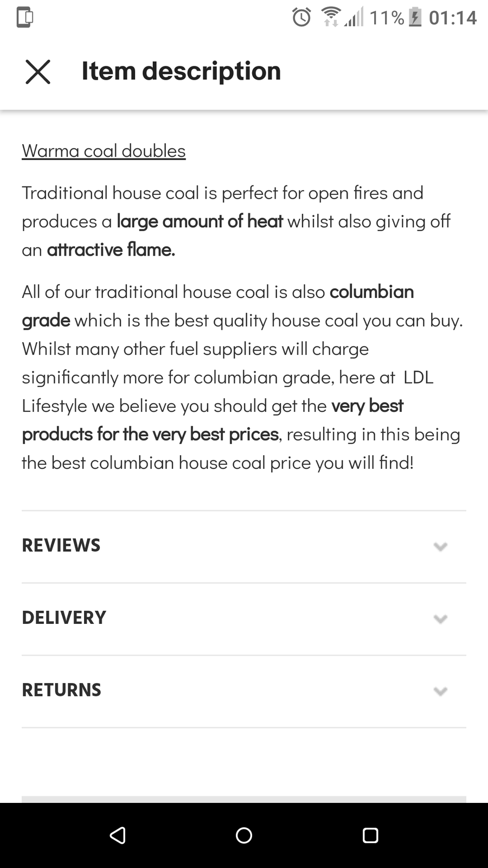Expand the Reviews section chevron
This screenshot has width=488, height=868.
440,546
